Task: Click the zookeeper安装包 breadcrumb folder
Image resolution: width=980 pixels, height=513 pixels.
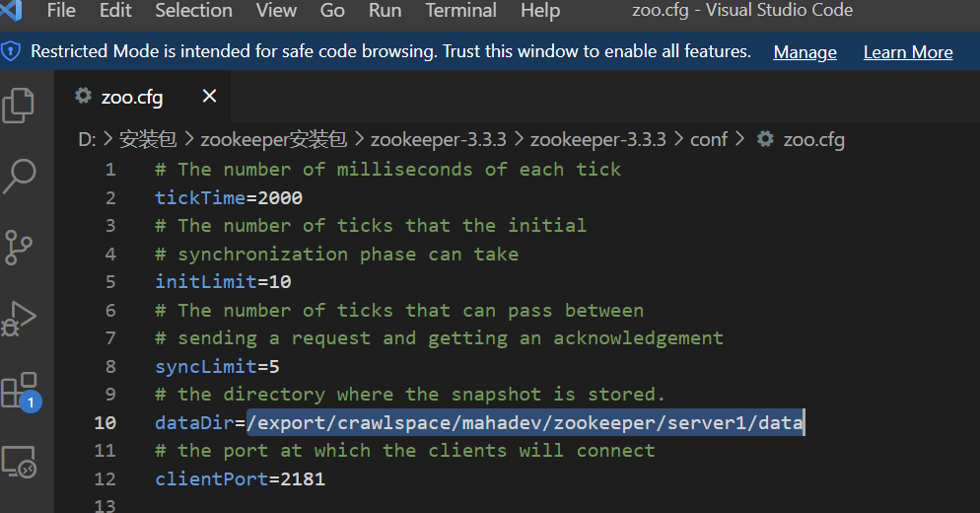Action: pos(274,139)
